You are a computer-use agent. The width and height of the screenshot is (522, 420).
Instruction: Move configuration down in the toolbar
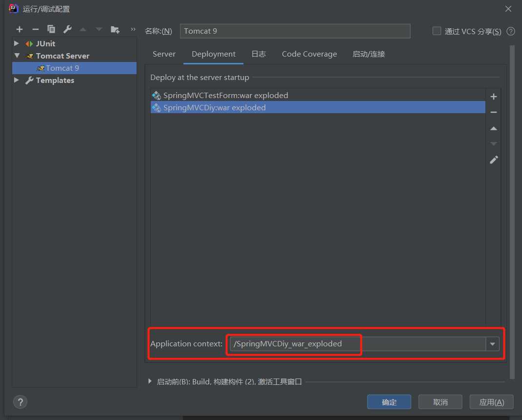[99, 30]
